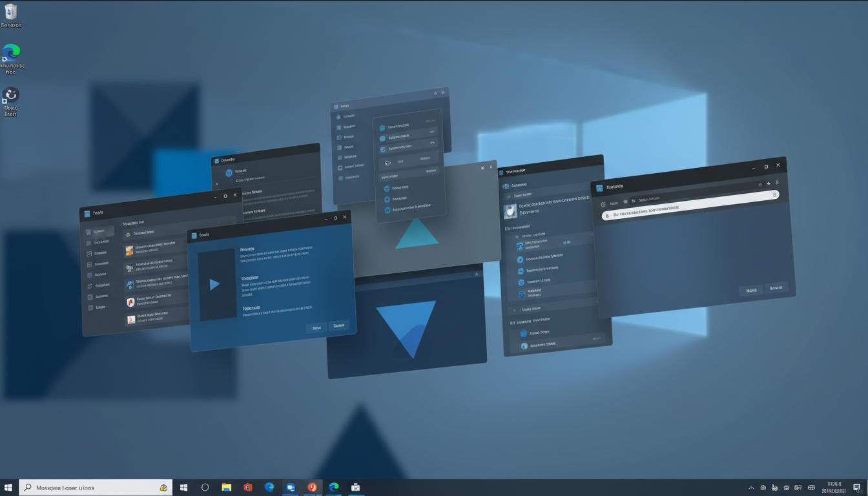
Task: Toggle the second switch in the popup panel
Action: tap(432, 143)
